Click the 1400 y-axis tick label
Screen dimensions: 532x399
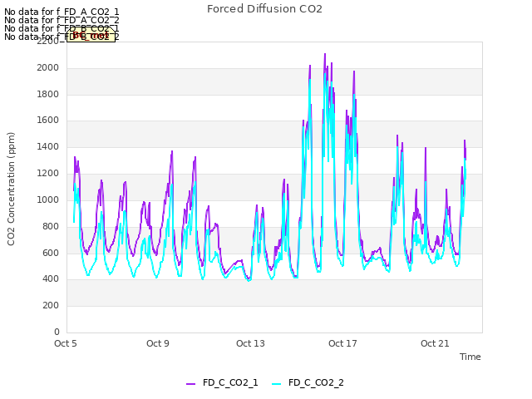[x=48, y=147]
